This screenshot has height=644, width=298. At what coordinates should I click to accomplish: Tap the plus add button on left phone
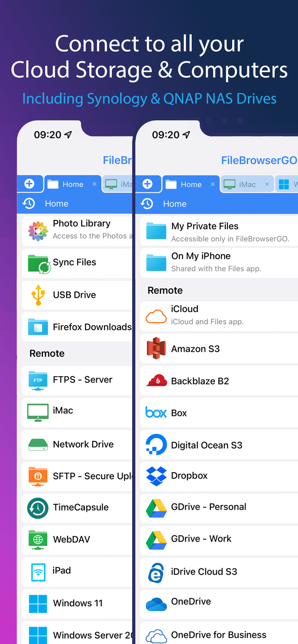[30, 184]
